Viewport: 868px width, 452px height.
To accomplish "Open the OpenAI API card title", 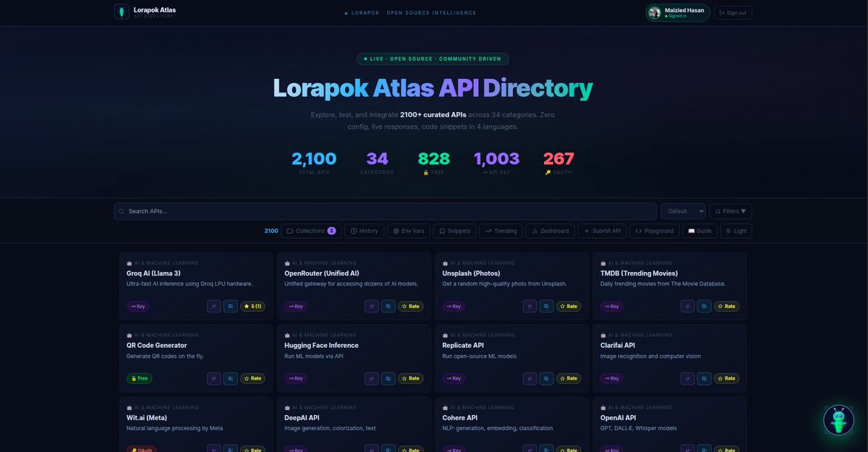I will coord(618,418).
